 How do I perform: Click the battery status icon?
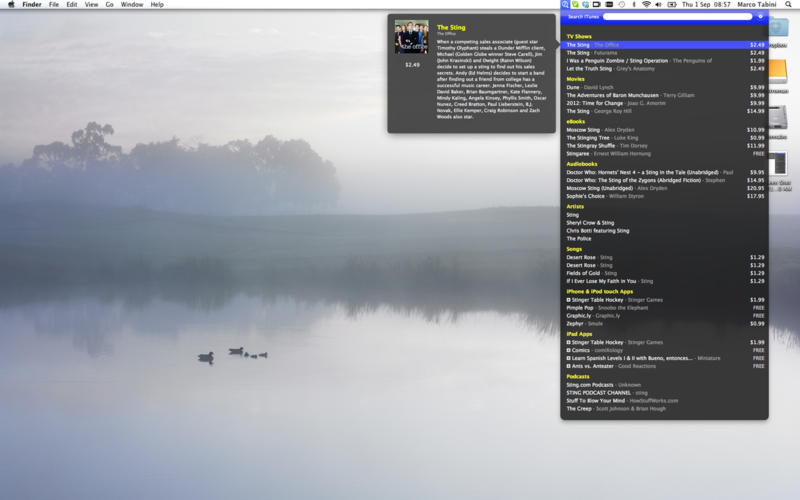tap(672, 5)
